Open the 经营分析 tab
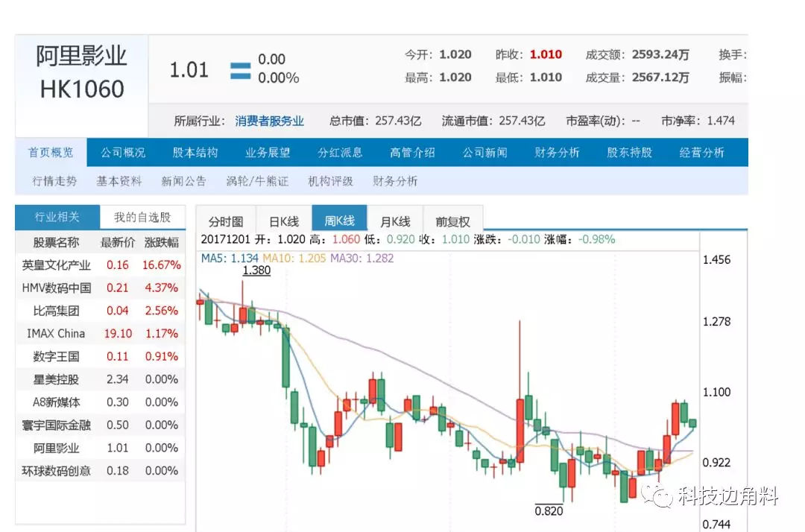The height and width of the screenshot is (532, 805). pos(702,152)
